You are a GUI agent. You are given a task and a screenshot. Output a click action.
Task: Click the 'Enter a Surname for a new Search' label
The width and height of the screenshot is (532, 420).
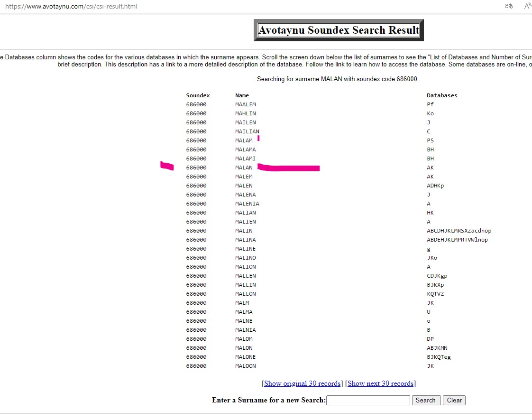click(x=269, y=401)
